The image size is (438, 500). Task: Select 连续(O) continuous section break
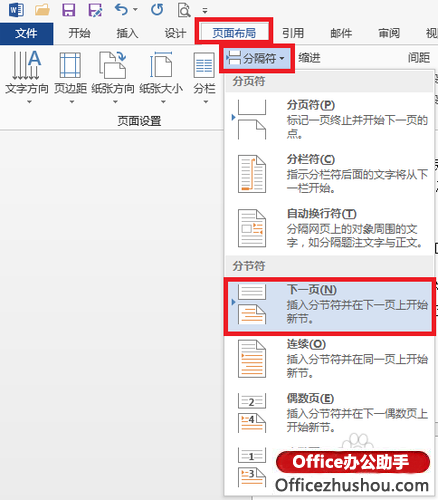tap(329, 359)
